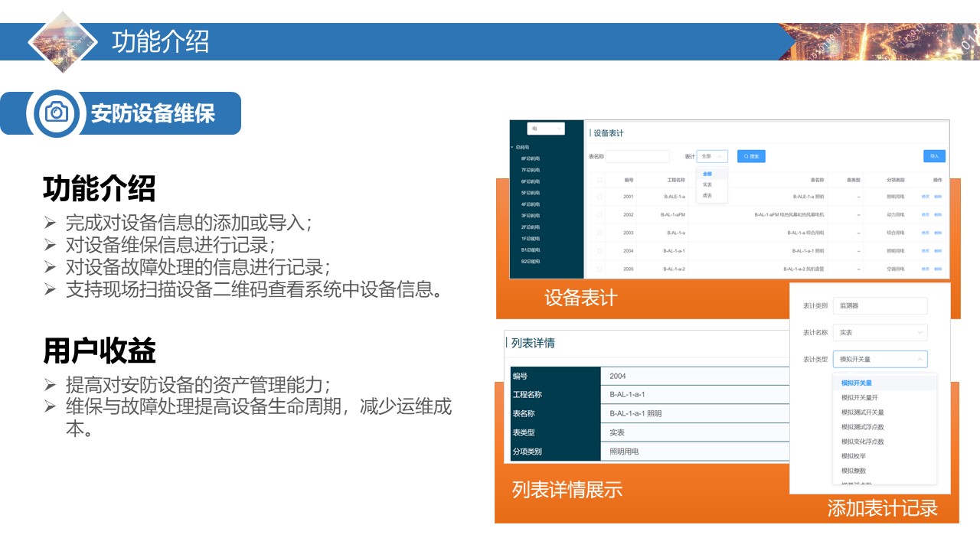
Task: Select the 8F tree item
Action: tap(531, 158)
